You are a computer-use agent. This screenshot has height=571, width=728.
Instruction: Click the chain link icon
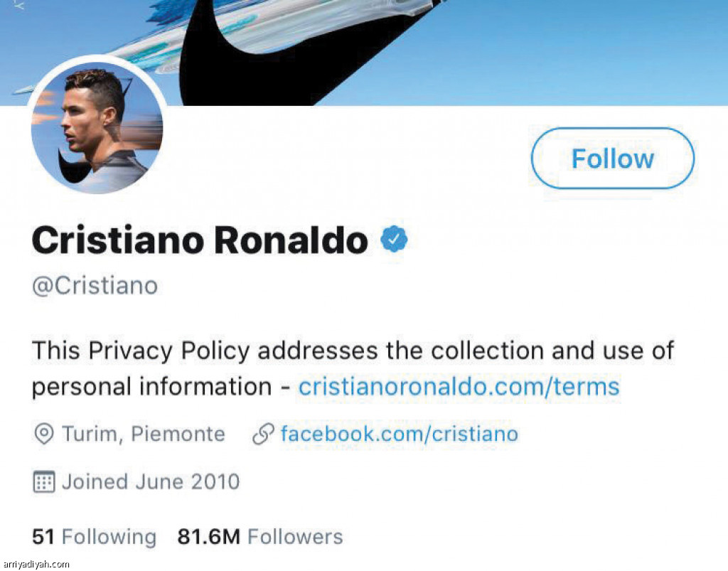tap(263, 434)
